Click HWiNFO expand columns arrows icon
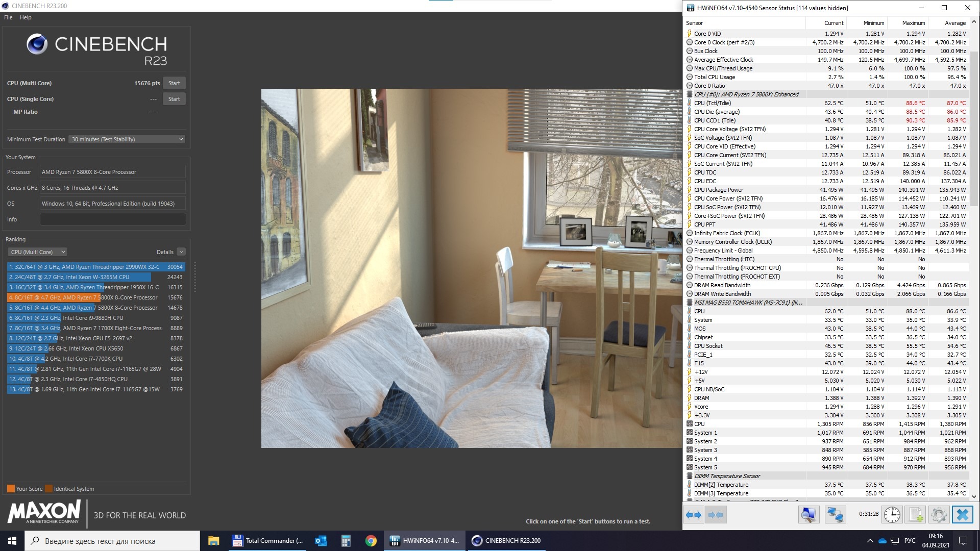The width and height of the screenshot is (980, 551). coord(694,515)
